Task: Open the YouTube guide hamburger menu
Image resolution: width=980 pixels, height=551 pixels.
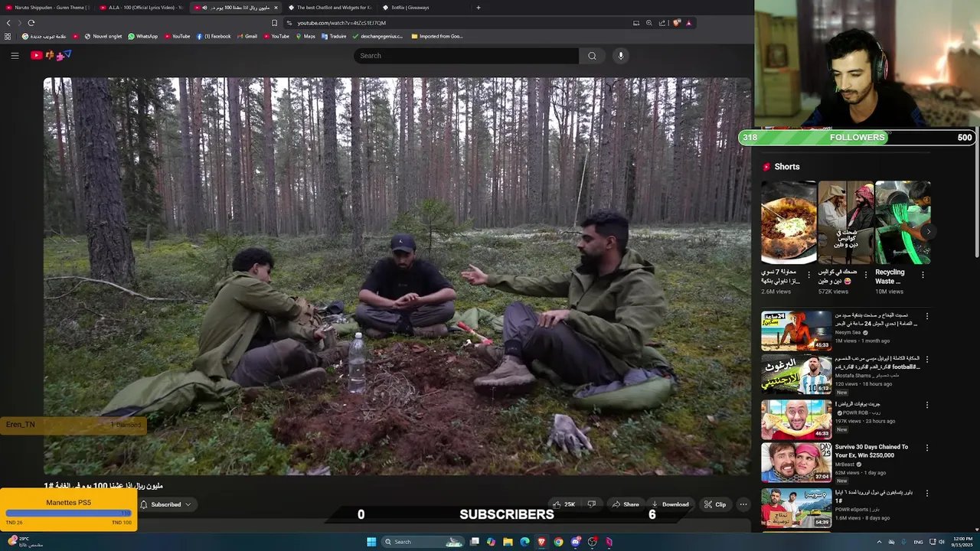Action: (x=15, y=55)
